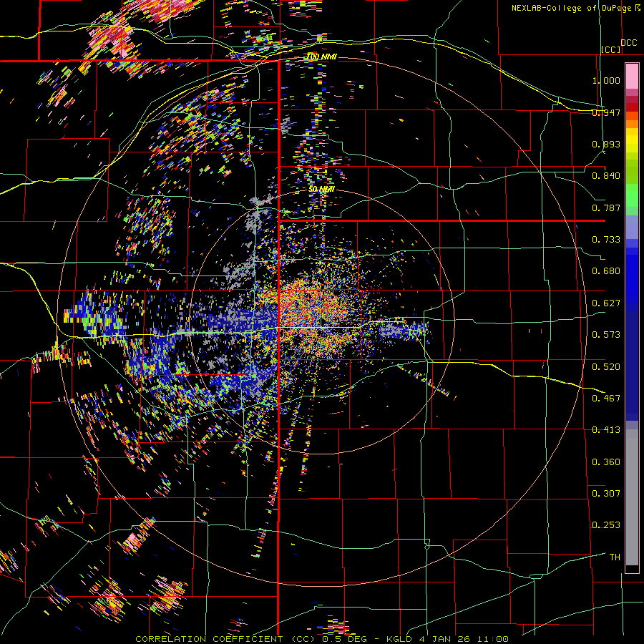Click the DCC label above the color scale
644x644 pixels.
click(x=629, y=43)
